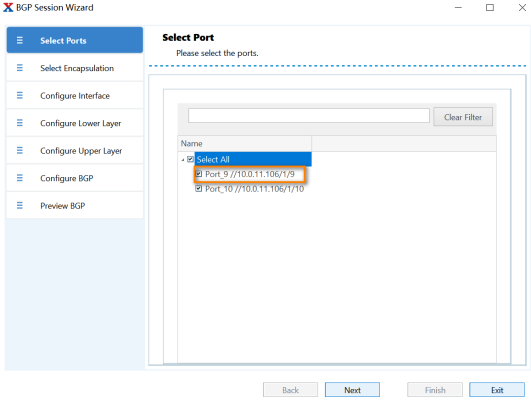Click the list icon beside Select Encapsulation
This screenshot has height=400, width=531.
(x=20, y=68)
